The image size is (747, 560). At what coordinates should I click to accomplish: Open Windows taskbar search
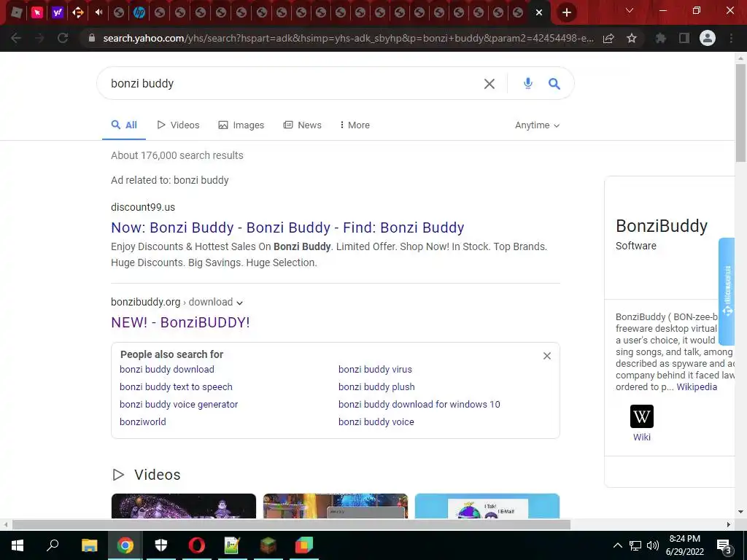click(x=53, y=545)
